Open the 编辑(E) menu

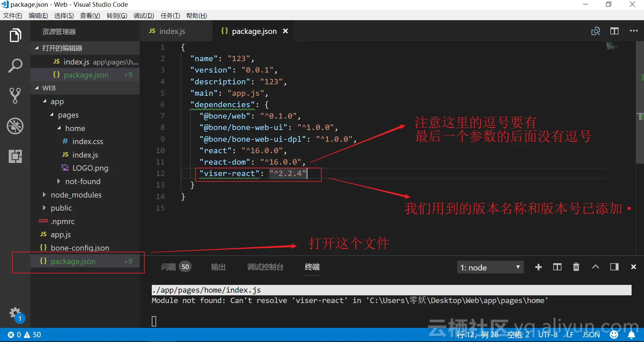(38, 16)
